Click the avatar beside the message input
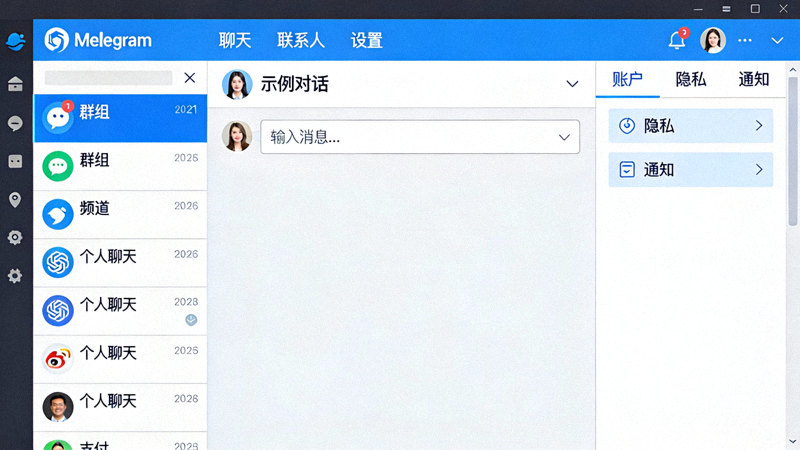Viewport: 800px width, 450px height. click(x=237, y=136)
